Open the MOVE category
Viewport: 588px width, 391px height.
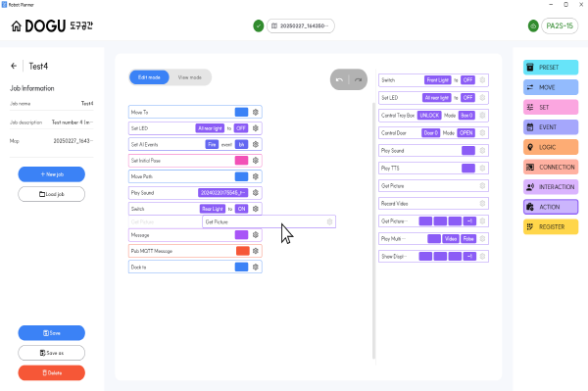[551, 87]
